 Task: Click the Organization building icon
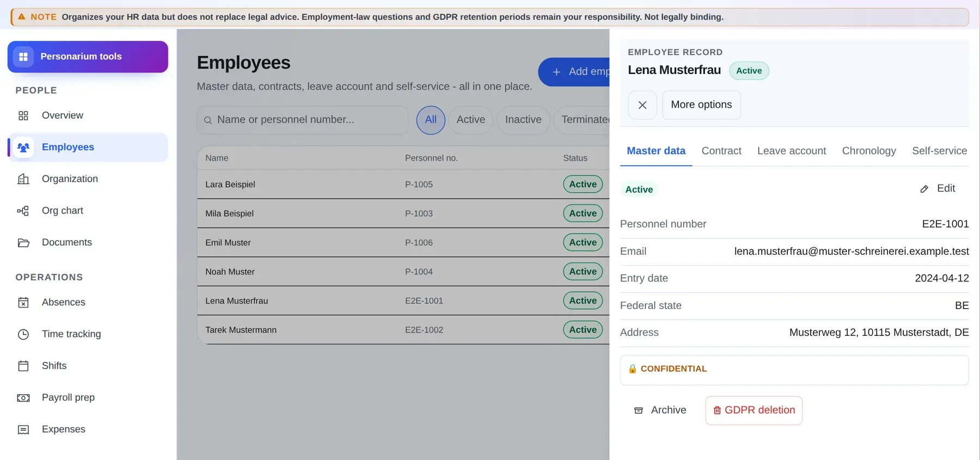[x=23, y=179]
